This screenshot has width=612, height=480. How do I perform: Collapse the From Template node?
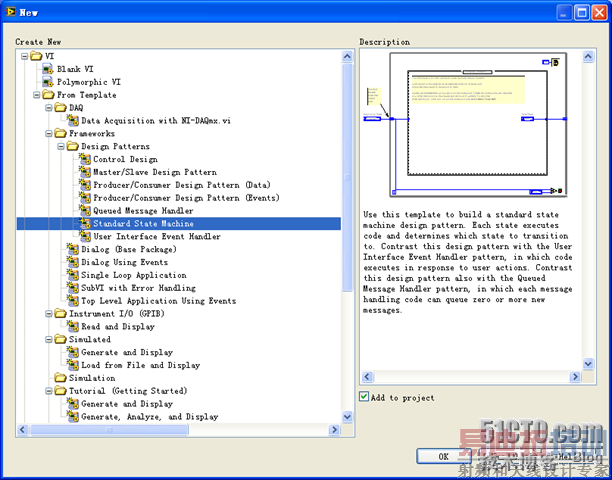click(x=37, y=95)
